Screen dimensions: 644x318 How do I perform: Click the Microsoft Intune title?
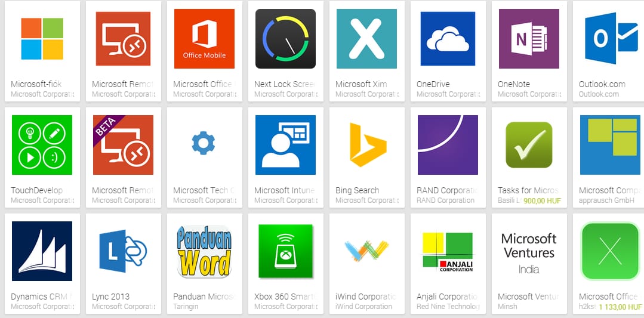(x=285, y=190)
